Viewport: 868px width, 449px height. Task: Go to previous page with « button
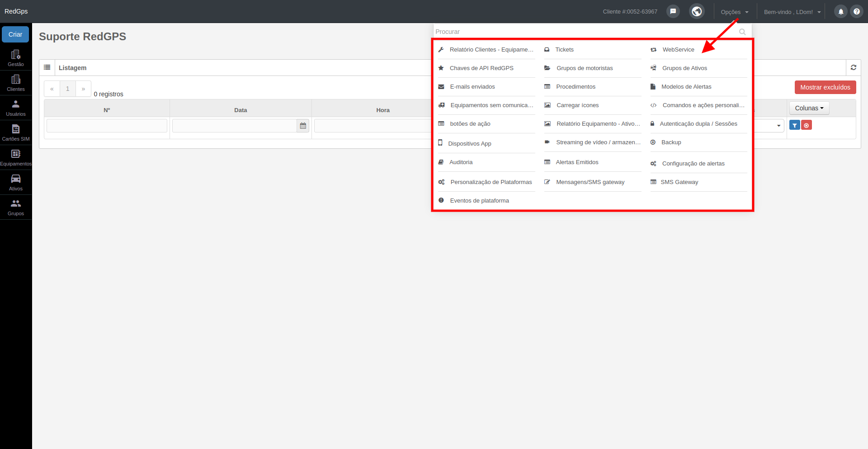[52, 89]
